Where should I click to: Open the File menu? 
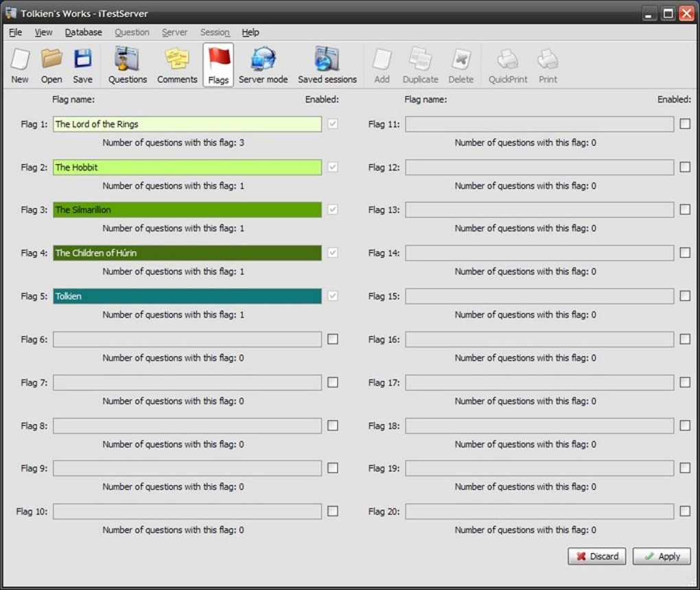point(15,32)
